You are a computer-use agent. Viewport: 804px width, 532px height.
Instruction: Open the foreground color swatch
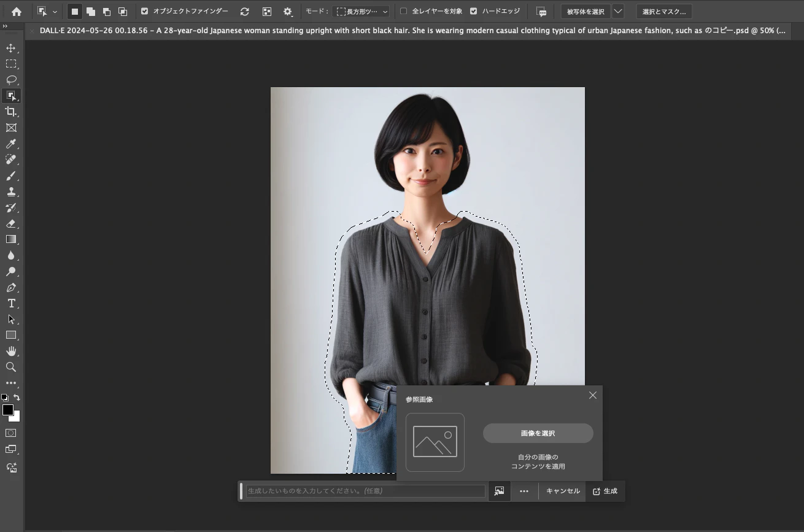[7, 410]
